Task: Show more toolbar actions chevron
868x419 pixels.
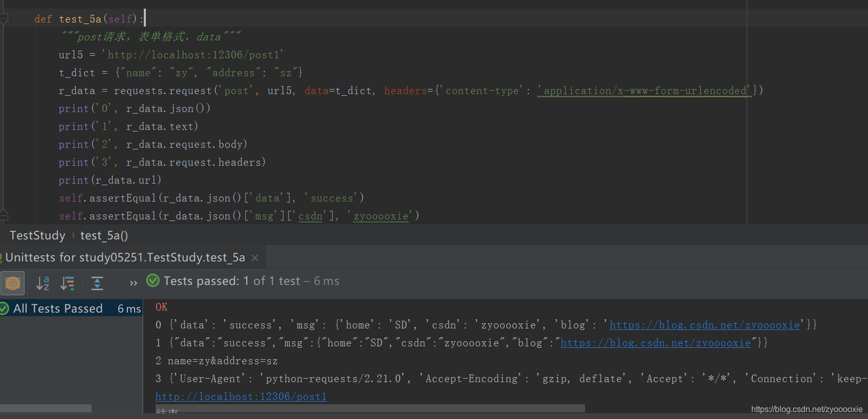Action: point(134,283)
